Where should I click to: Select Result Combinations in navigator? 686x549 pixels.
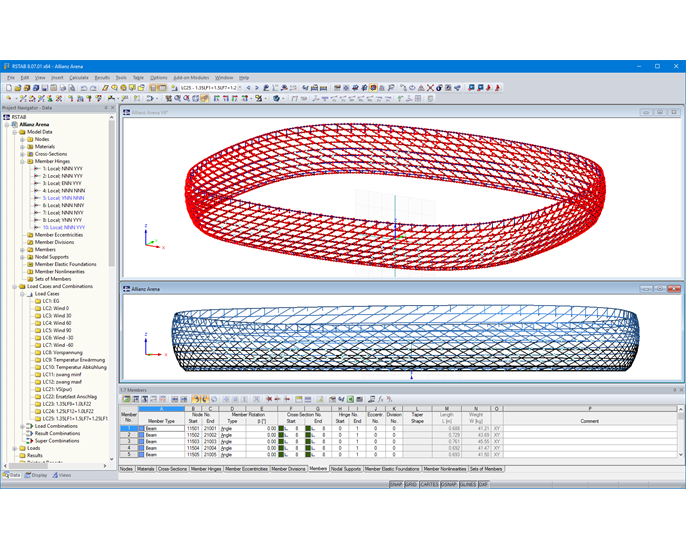pyautogui.click(x=57, y=434)
